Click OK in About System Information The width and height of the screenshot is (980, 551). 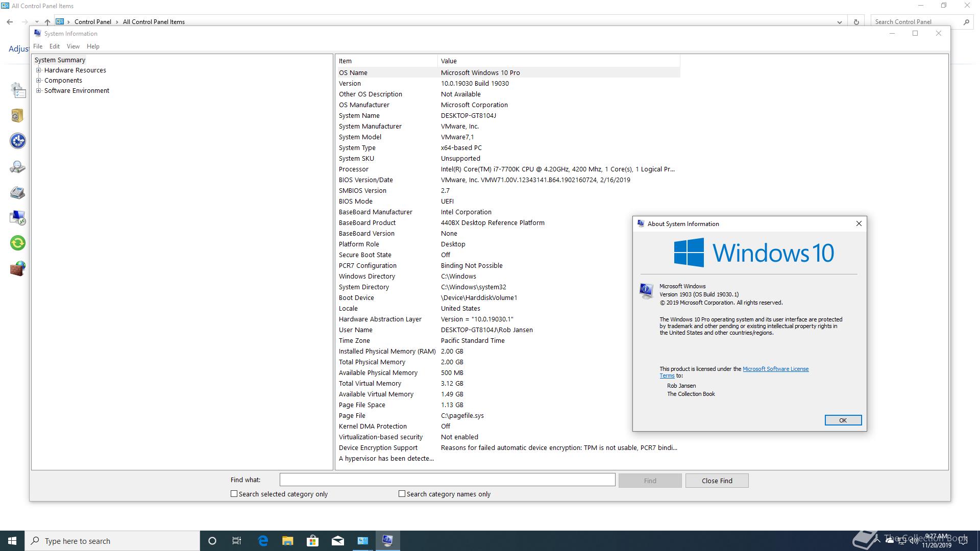tap(843, 420)
